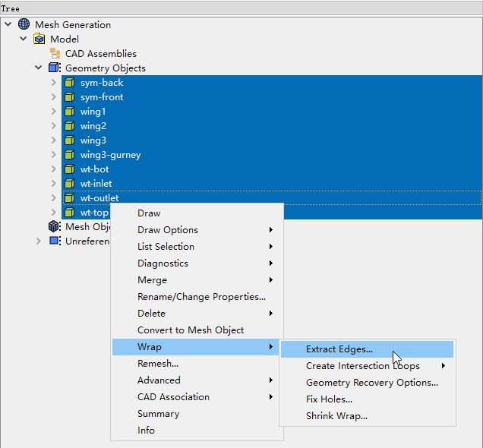
Task: Select Shrink Wrap from the submenu
Action: click(336, 416)
